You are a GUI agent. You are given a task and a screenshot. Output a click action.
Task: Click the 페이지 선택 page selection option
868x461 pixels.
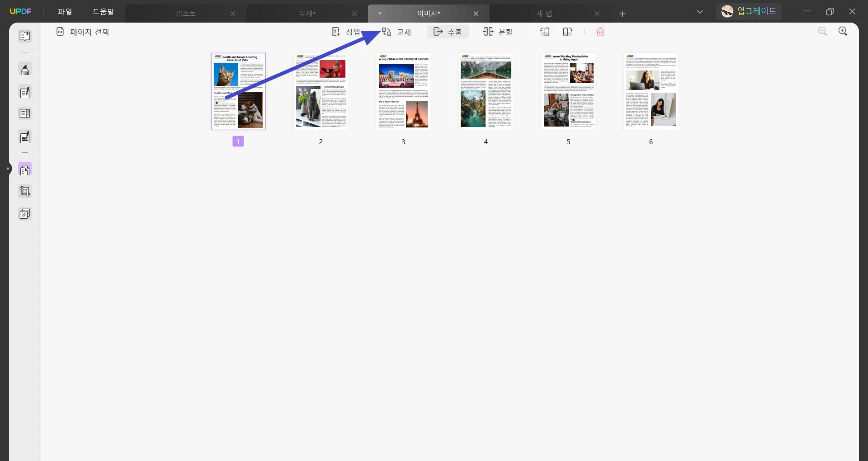point(83,32)
